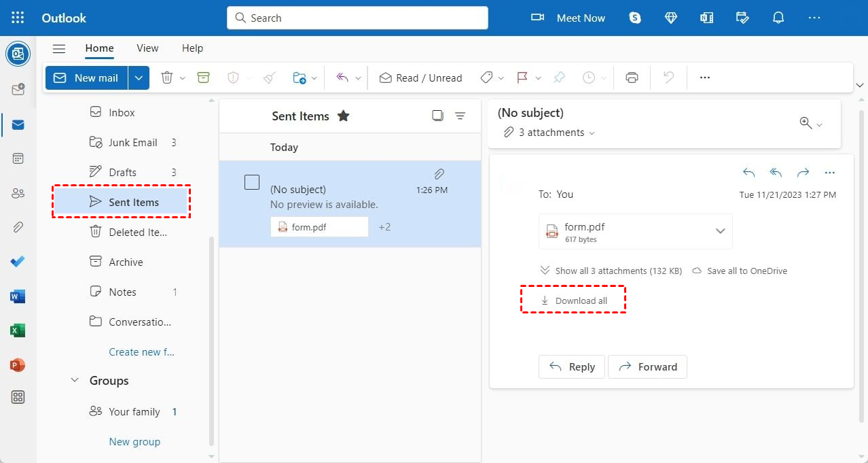Open the form.pdf attachment dropdown arrow
This screenshot has height=463, width=868.
click(x=720, y=231)
